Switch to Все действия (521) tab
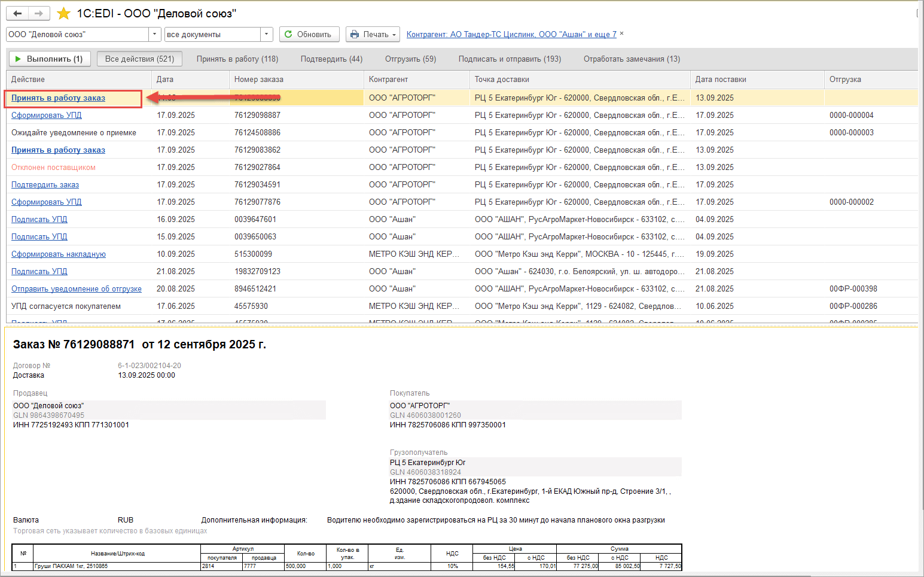 pyautogui.click(x=139, y=59)
